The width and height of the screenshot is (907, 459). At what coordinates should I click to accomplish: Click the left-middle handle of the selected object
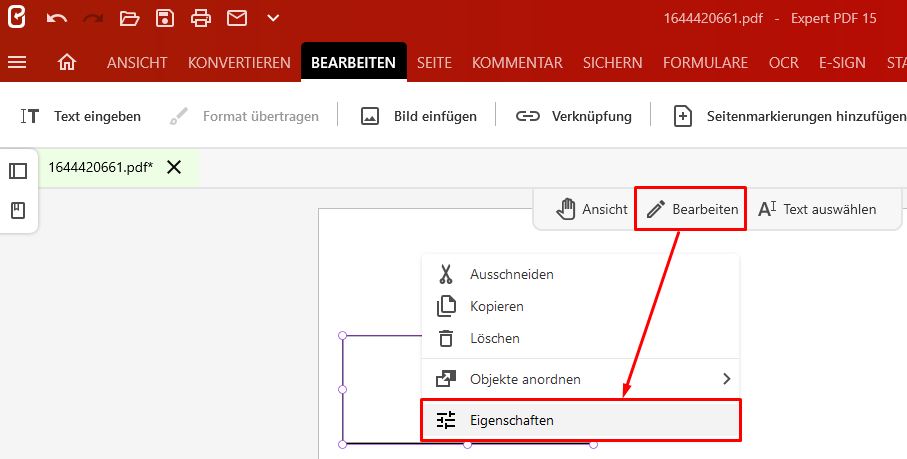point(342,390)
